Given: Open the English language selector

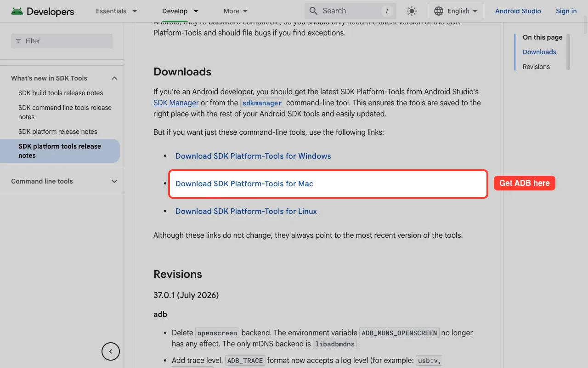Looking at the screenshot, I should click(x=456, y=11).
